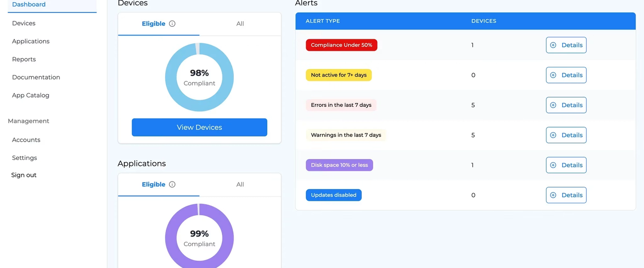Click the yellow Not active for 7+ days badge
The width and height of the screenshot is (644, 268).
pyautogui.click(x=339, y=75)
